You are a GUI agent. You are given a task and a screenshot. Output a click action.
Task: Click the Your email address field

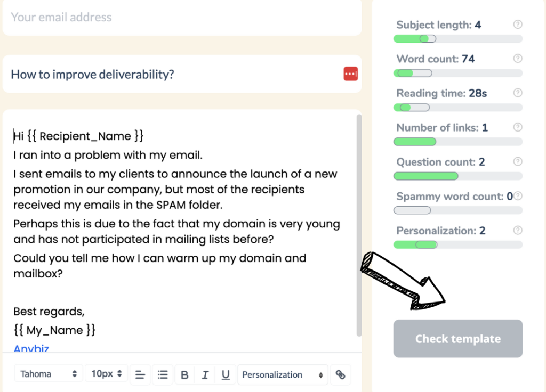click(x=182, y=18)
